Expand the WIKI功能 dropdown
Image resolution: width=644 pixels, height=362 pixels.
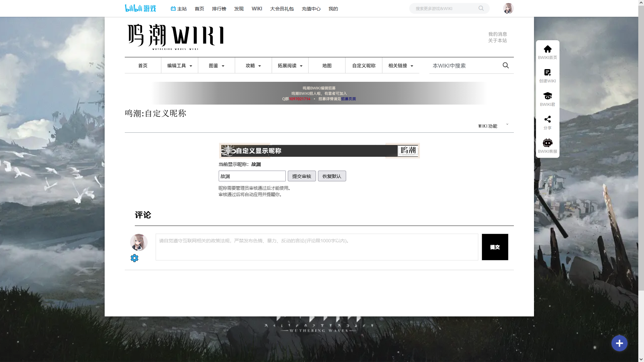point(493,126)
